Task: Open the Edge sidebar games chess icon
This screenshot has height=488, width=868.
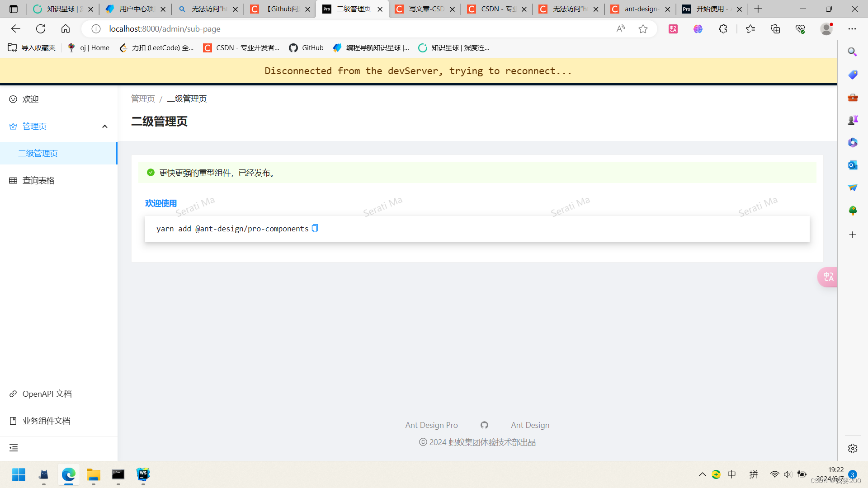Action: pos(853,120)
